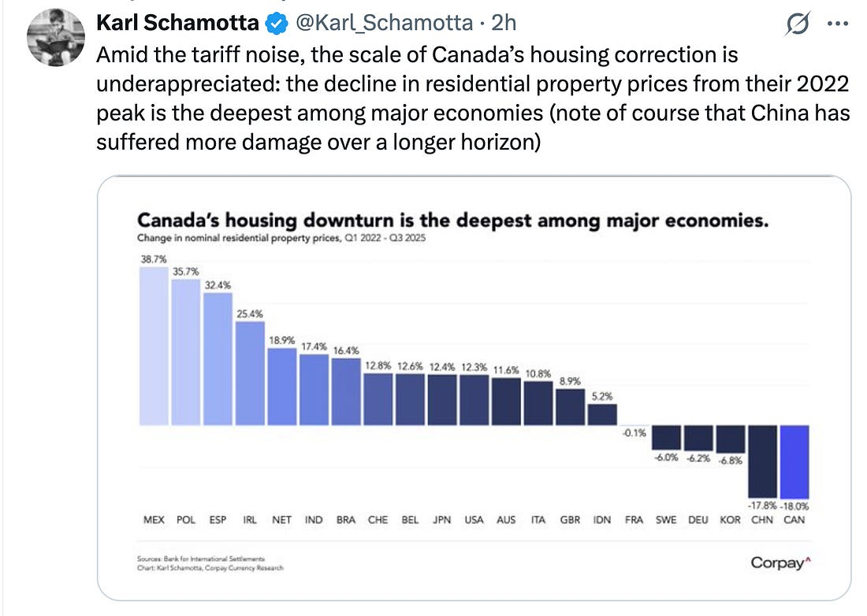Click the light MEX bar at 38.7%
Screen dimensions: 867x616
[153, 346]
